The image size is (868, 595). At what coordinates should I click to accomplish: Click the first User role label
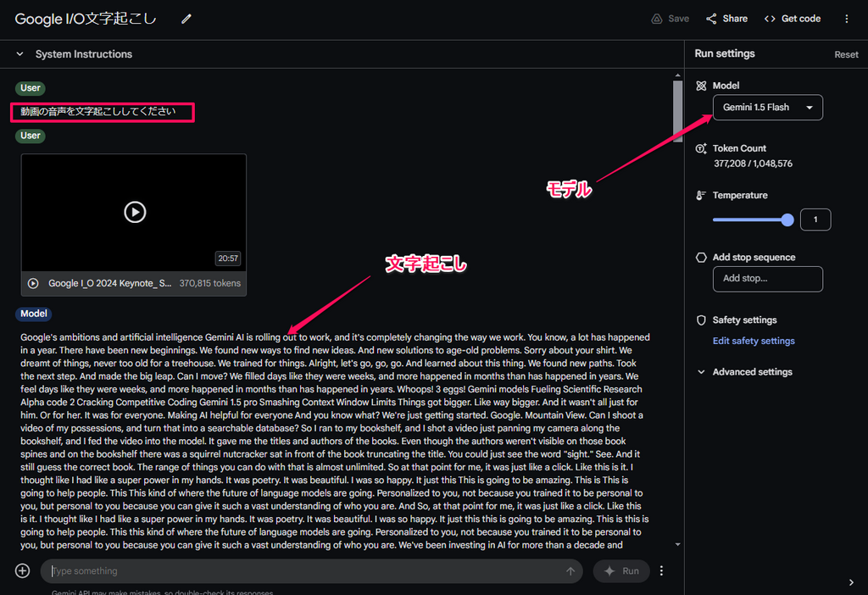[x=31, y=88]
